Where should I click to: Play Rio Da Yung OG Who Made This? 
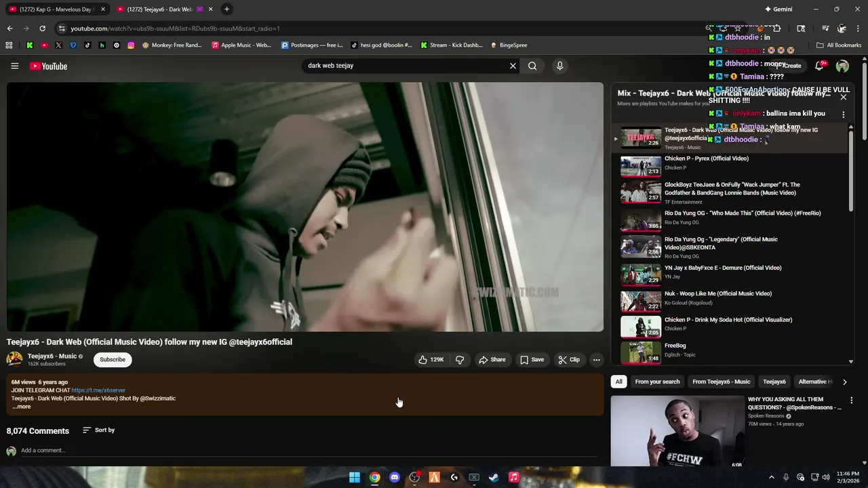pyautogui.click(x=731, y=219)
